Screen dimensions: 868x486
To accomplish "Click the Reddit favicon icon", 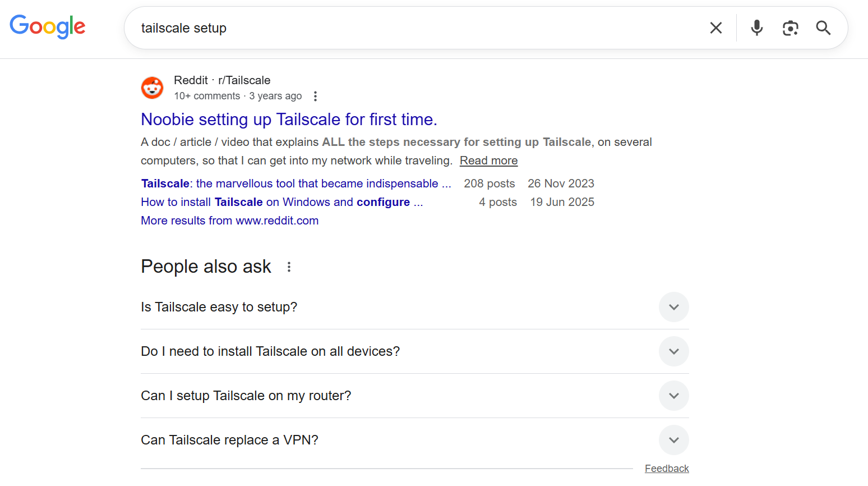I will coord(152,88).
